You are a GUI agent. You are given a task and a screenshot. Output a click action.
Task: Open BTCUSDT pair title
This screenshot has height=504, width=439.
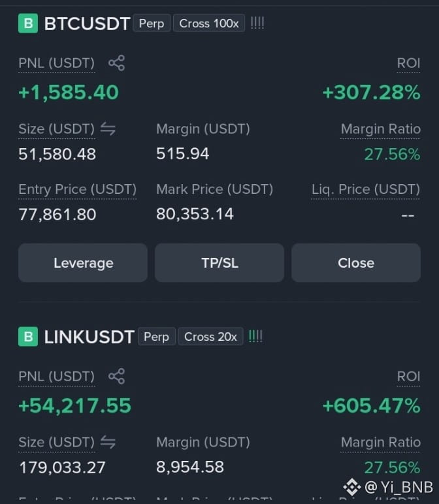(87, 24)
